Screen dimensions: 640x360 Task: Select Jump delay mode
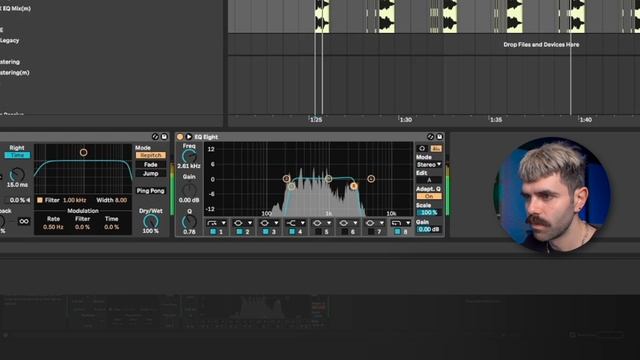[151, 173]
